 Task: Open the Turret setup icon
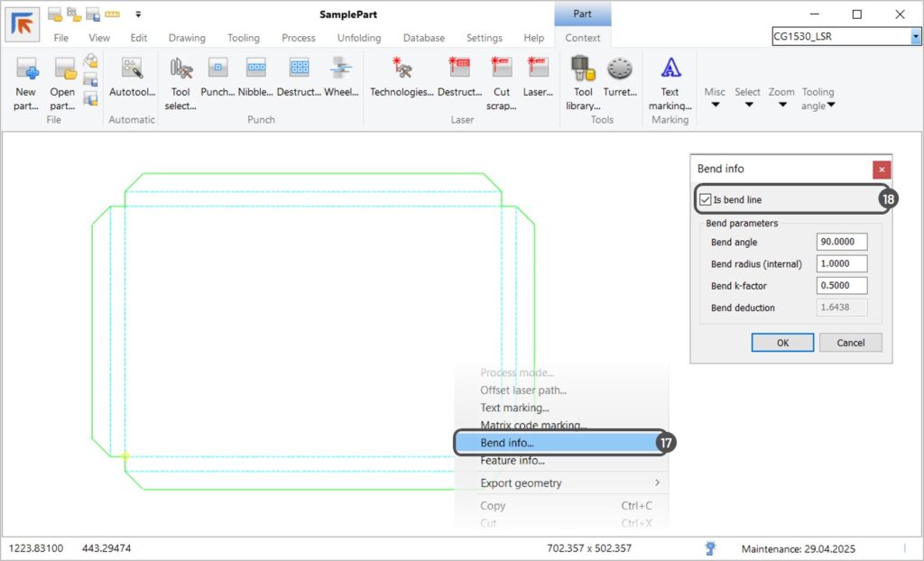[620, 69]
